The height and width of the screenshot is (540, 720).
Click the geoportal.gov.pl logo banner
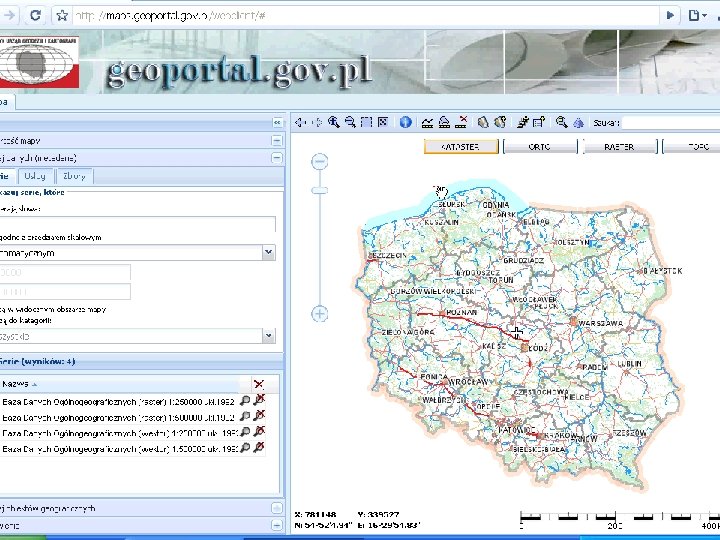point(239,71)
